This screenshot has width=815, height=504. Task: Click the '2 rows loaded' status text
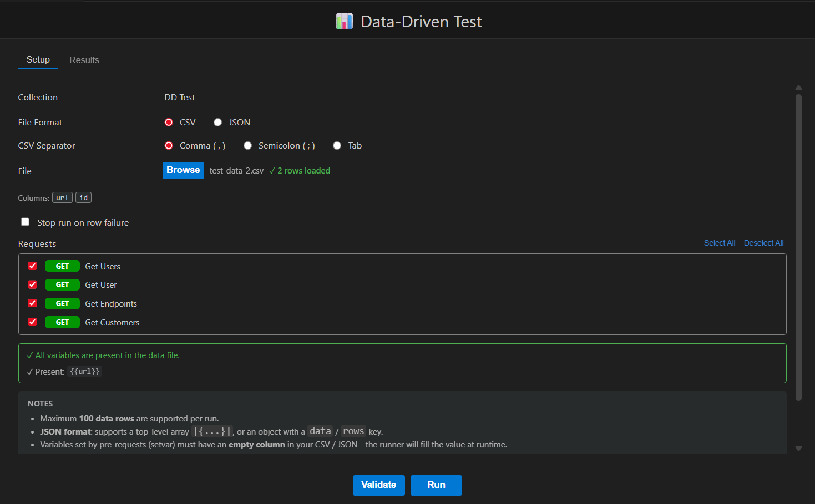[300, 171]
